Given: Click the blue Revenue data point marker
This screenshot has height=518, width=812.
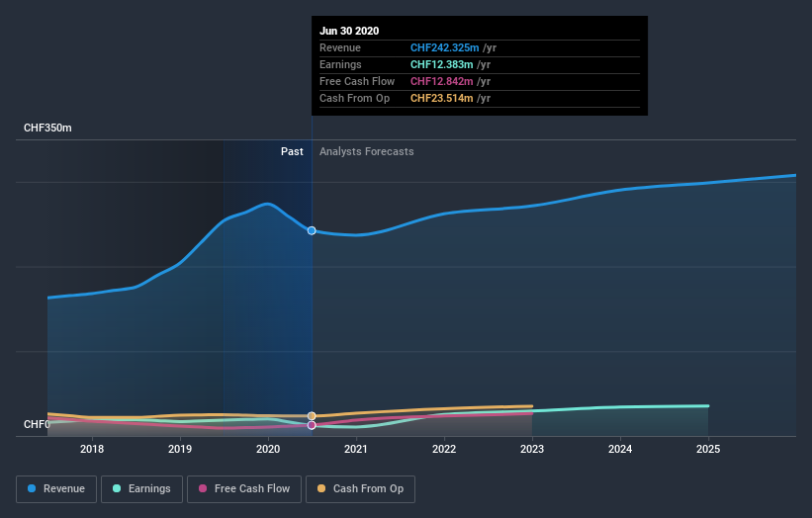Looking at the screenshot, I should pos(312,230).
